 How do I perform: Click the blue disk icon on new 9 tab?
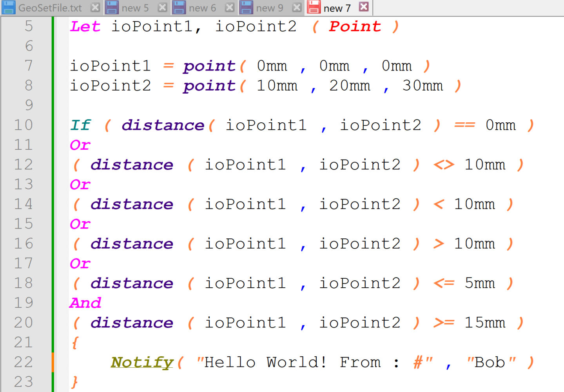coord(247,7)
